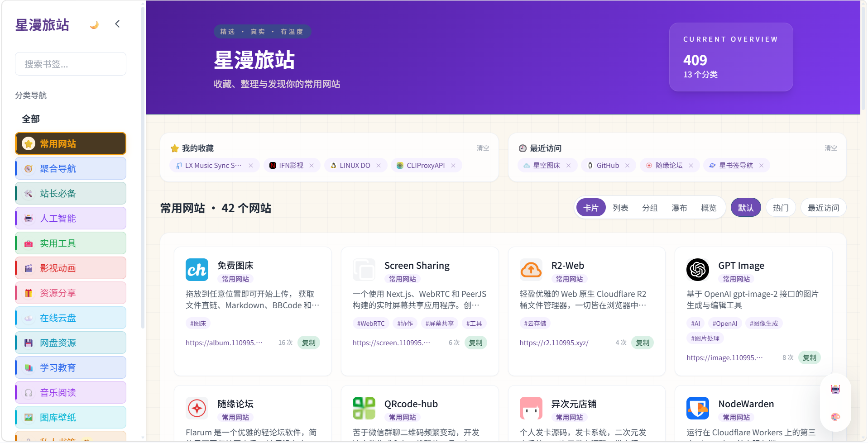
Task: Open the 学习教育 category
Action: tap(71, 367)
